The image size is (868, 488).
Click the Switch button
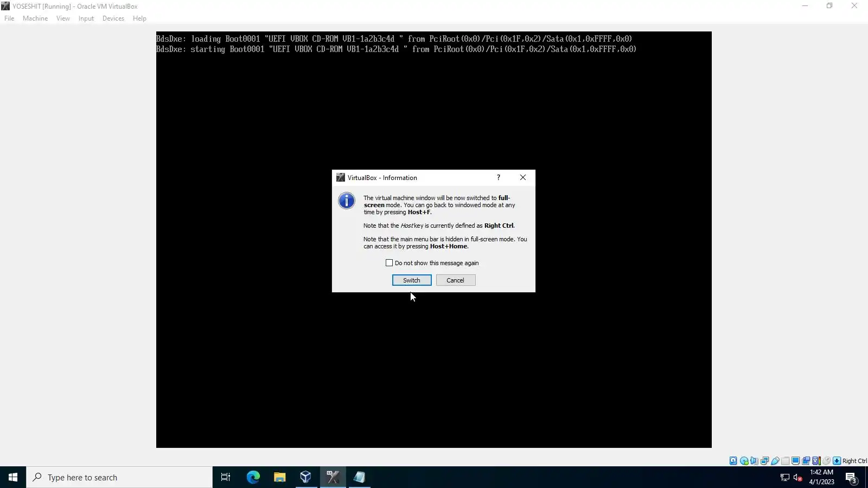coord(412,280)
